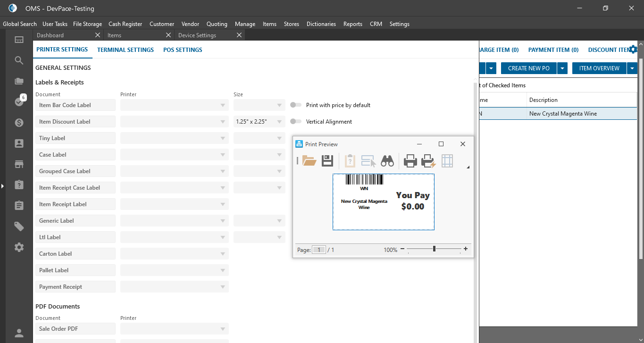Image resolution: width=644 pixels, height=343 pixels.
Task: Expand the CREATE NEW PO dropdown arrow
Action: [562, 68]
